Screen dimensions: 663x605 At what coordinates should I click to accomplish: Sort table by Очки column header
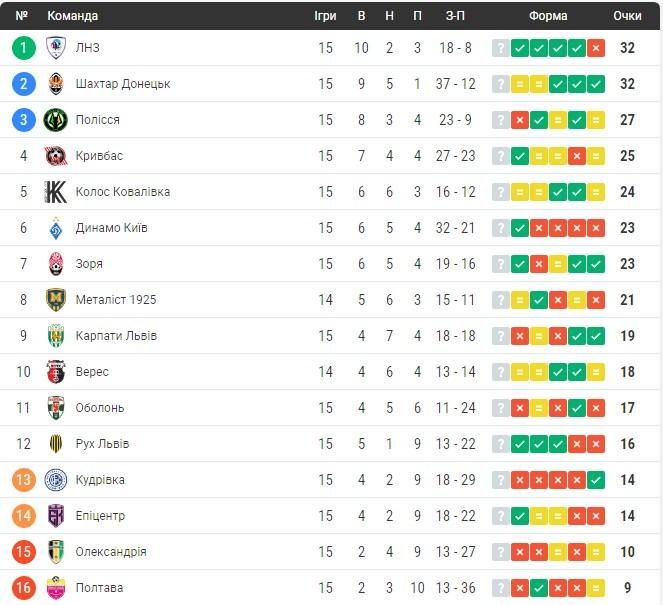627,16
